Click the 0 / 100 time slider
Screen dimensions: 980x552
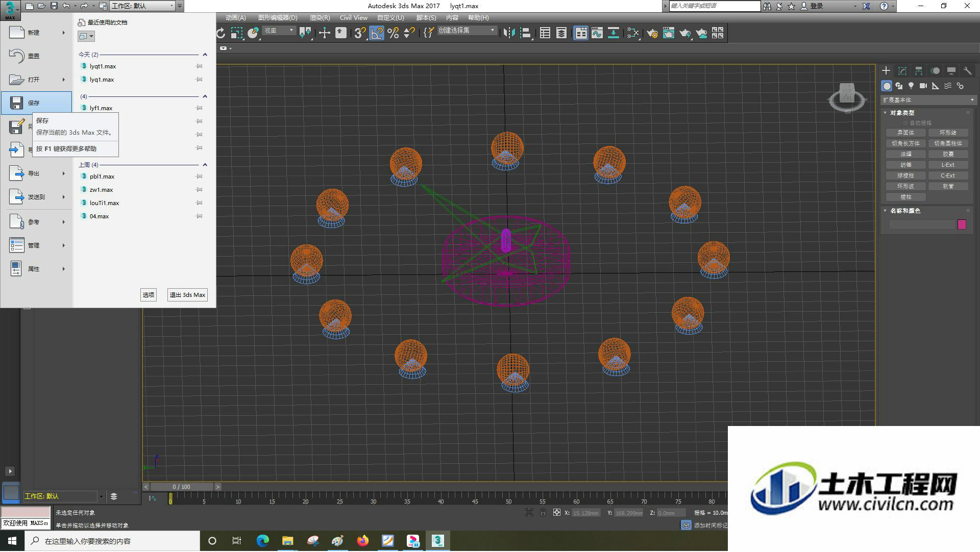[182, 487]
